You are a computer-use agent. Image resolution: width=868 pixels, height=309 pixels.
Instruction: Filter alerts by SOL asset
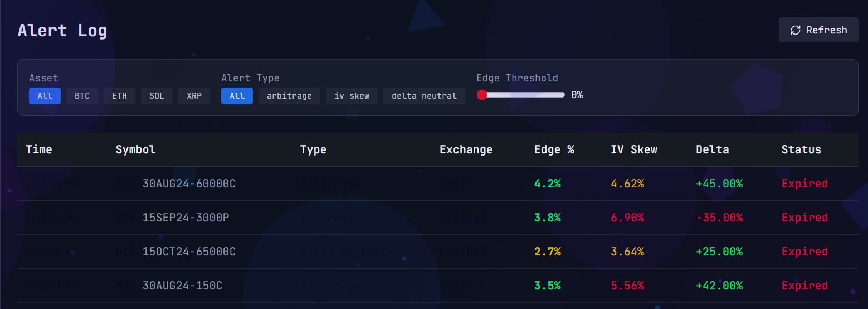157,96
